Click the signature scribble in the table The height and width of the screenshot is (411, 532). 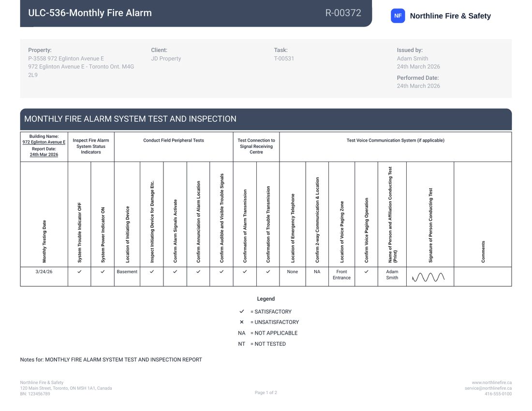click(x=428, y=277)
